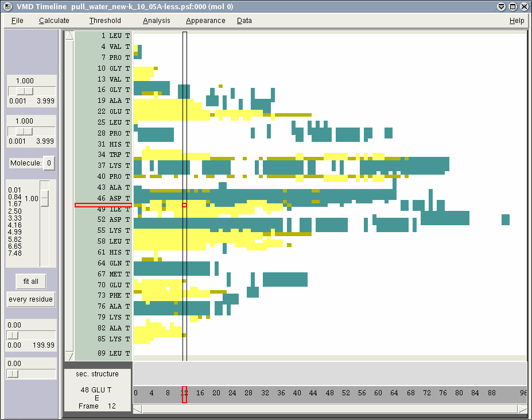Open the Threshold menu
The image size is (532, 420).
105,21
